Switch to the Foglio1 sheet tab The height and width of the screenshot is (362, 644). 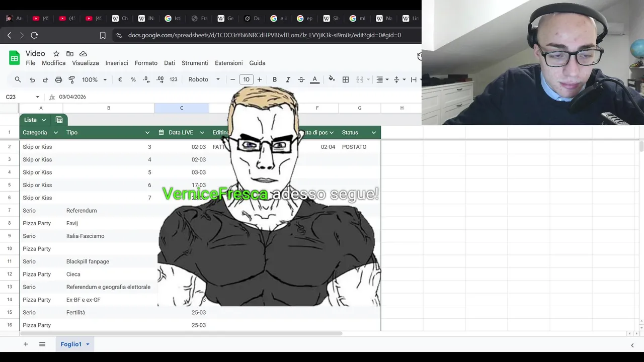pyautogui.click(x=71, y=344)
